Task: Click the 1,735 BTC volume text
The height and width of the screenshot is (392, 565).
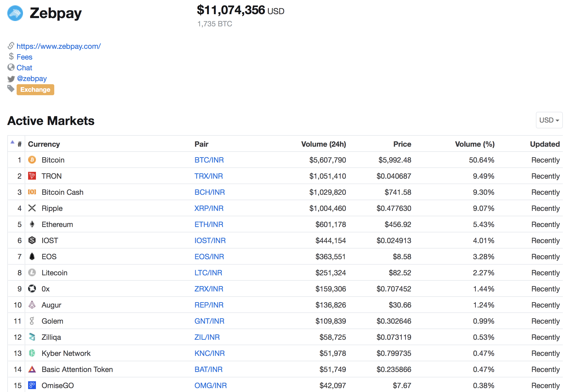Action: pos(215,24)
